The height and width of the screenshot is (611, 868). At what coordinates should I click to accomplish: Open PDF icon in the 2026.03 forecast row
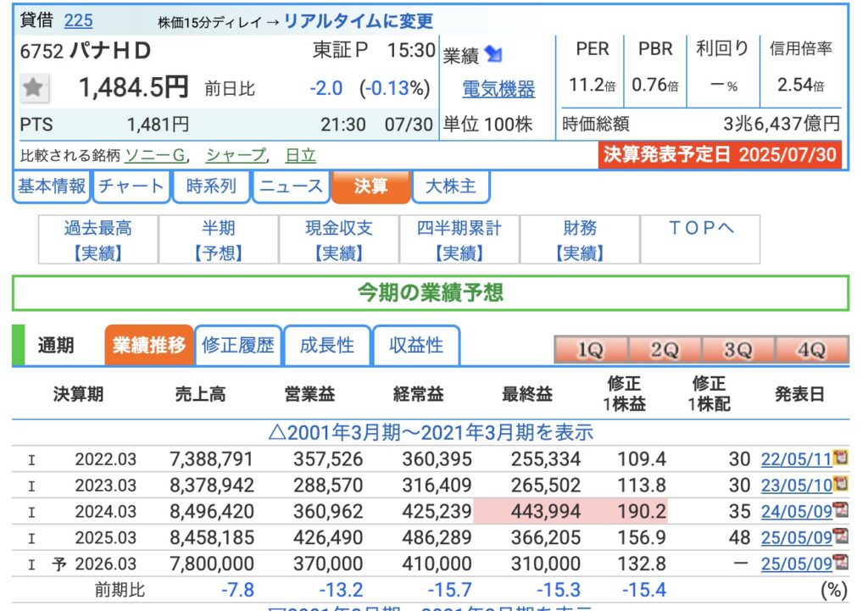(840, 561)
